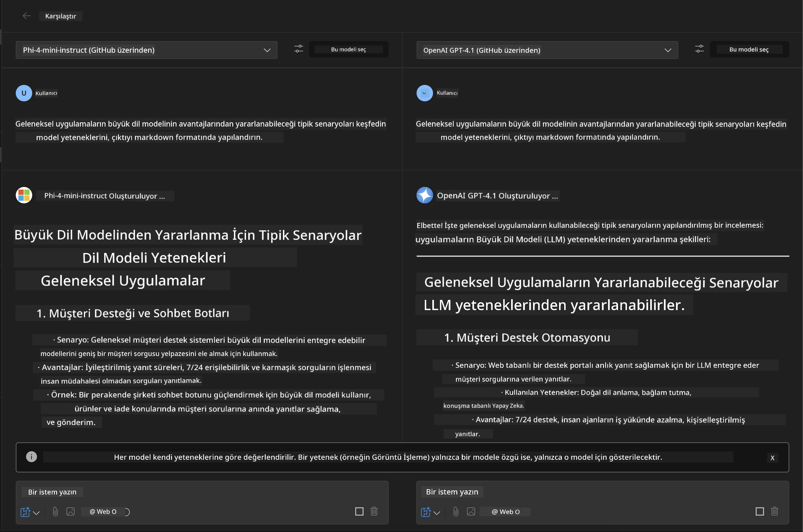Focus the Phi-4 pane 'Bir istem yazın' input
Viewport: 803px width, 532px height.
202,492
